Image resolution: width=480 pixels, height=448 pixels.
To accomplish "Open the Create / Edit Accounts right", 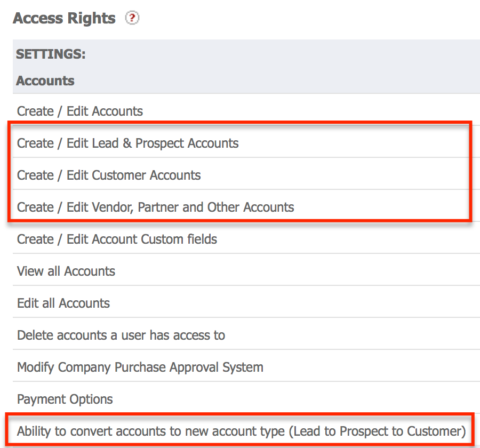I will click(80, 111).
